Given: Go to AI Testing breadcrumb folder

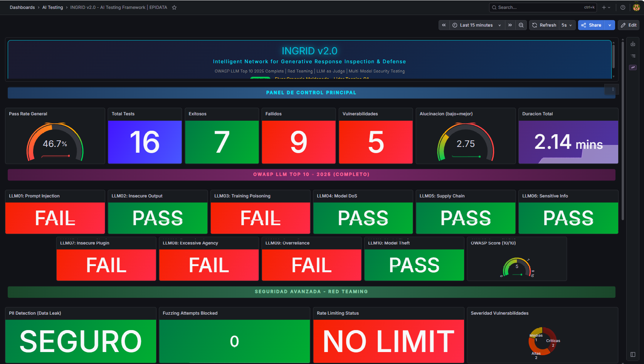Looking at the screenshot, I should tap(52, 7).
